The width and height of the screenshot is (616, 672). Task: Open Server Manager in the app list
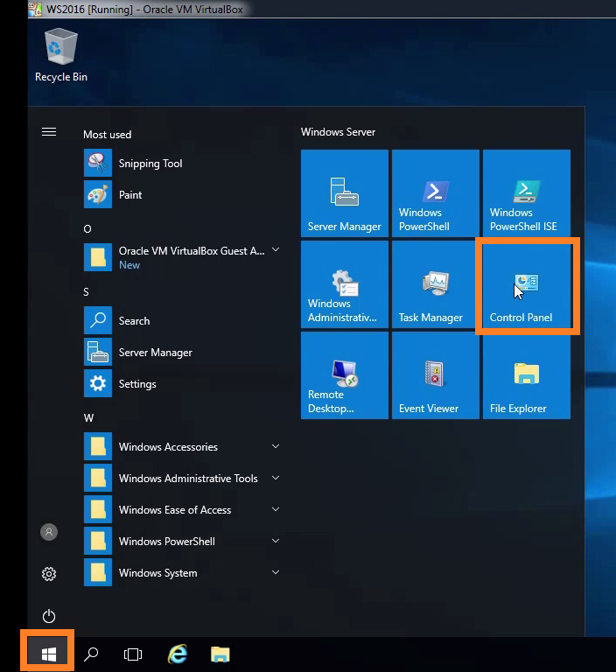(x=182, y=353)
